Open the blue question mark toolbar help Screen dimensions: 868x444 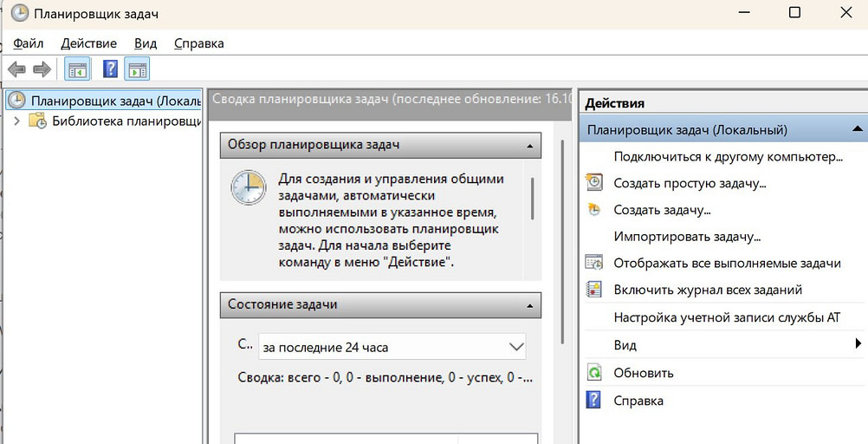pyautogui.click(x=111, y=69)
